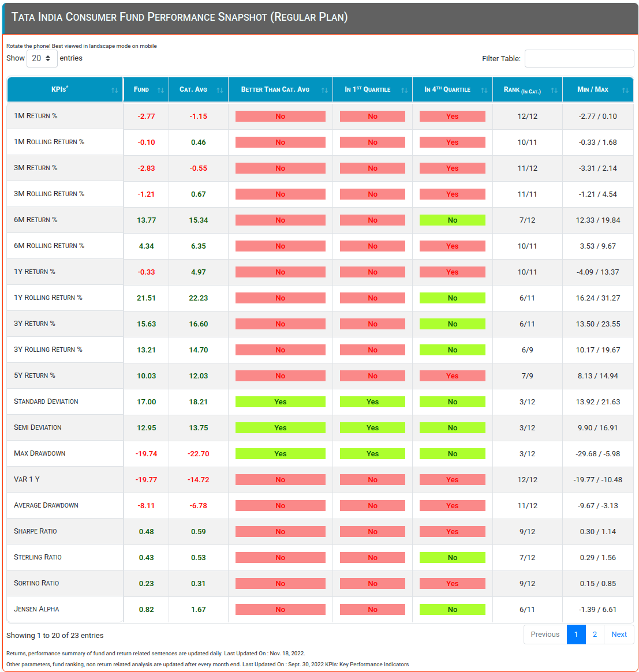
Task: Select the Standard Deviation row label
Action: pyautogui.click(x=46, y=401)
